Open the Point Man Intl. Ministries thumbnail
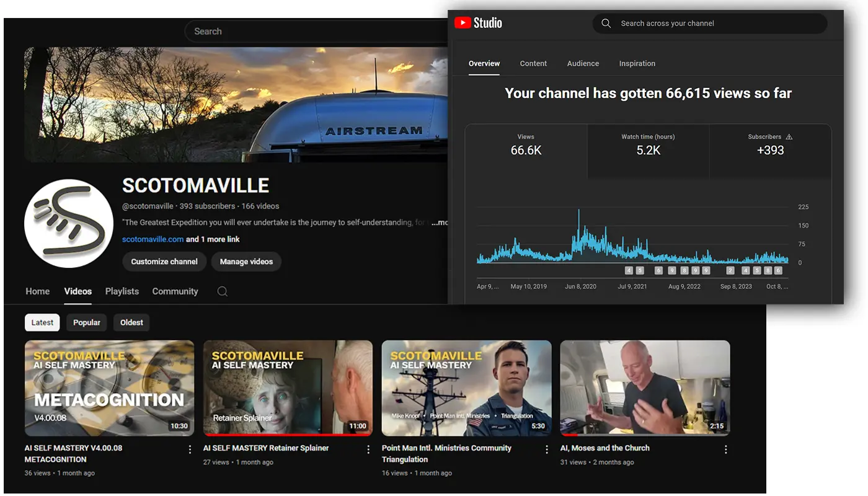 (x=466, y=388)
